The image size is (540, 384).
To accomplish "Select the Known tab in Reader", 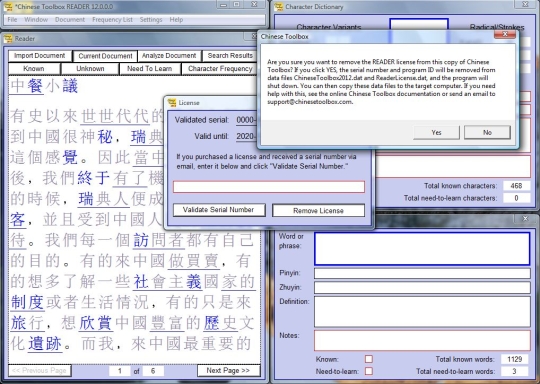I will click(34, 69).
